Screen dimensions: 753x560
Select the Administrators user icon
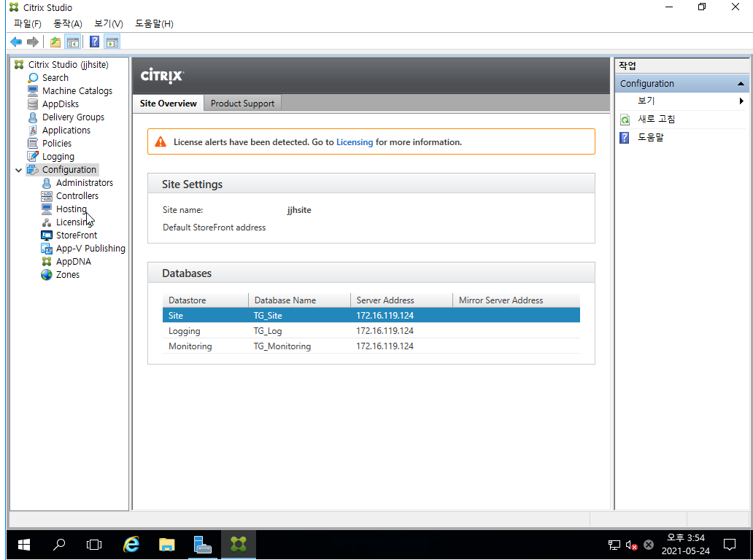click(x=47, y=183)
